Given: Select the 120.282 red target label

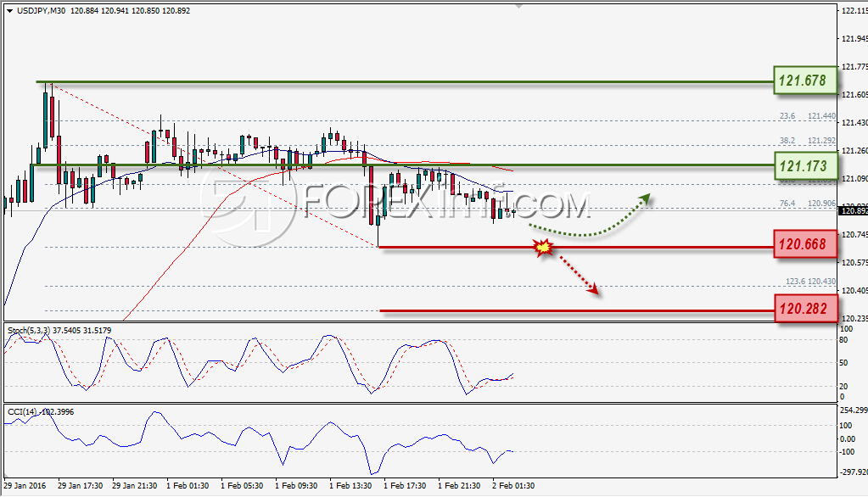Looking at the screenshot, I should coord(805,308).
